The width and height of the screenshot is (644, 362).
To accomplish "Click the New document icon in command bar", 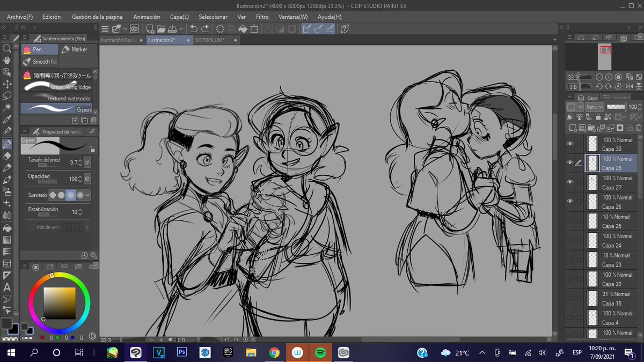I will pyautogui.click(x=150, y=29).
